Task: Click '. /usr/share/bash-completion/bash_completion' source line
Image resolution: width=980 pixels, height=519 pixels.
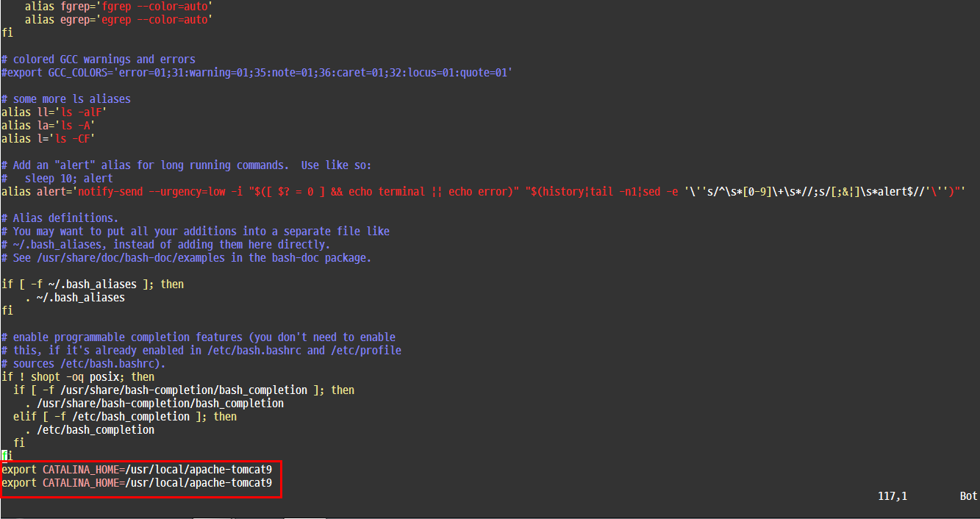Action: tap(154, 403)
